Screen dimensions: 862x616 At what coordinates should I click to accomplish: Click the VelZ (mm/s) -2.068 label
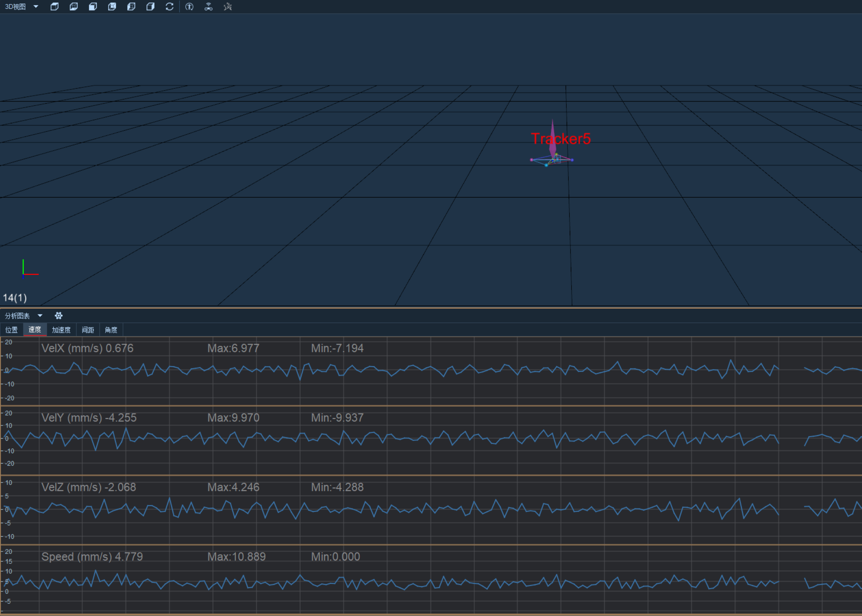pyautogui.click(x=88, y=487)
